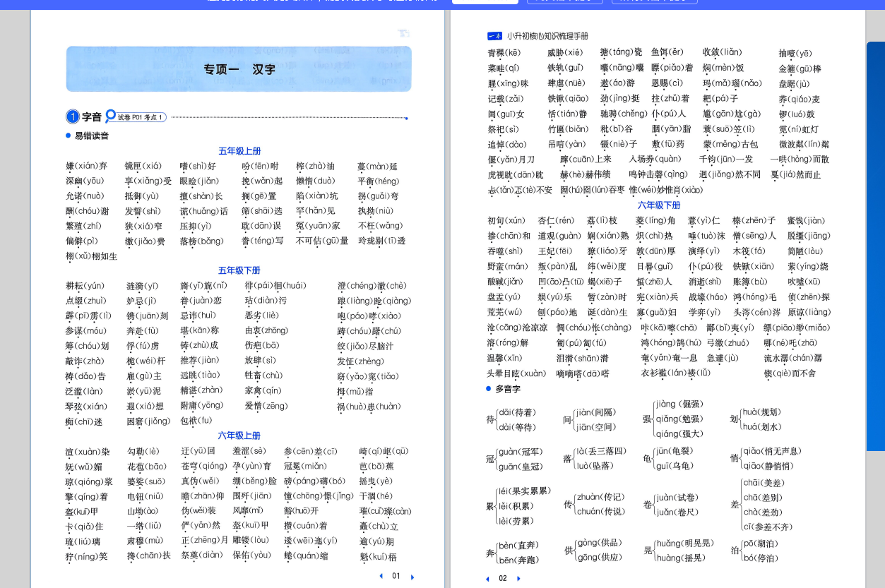Select the 六年级上册 section heading
885x588 pixels.
(239, 436)
